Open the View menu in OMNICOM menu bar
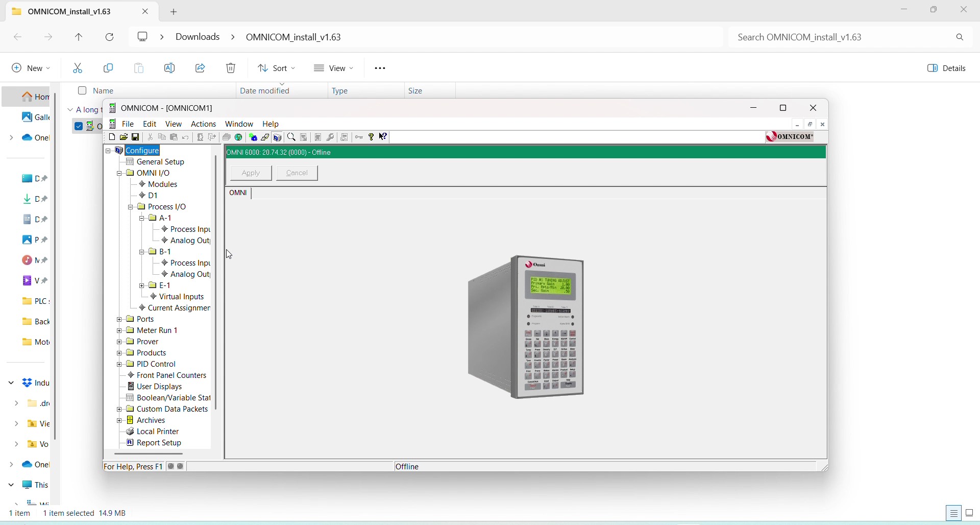 coord(174,124)
